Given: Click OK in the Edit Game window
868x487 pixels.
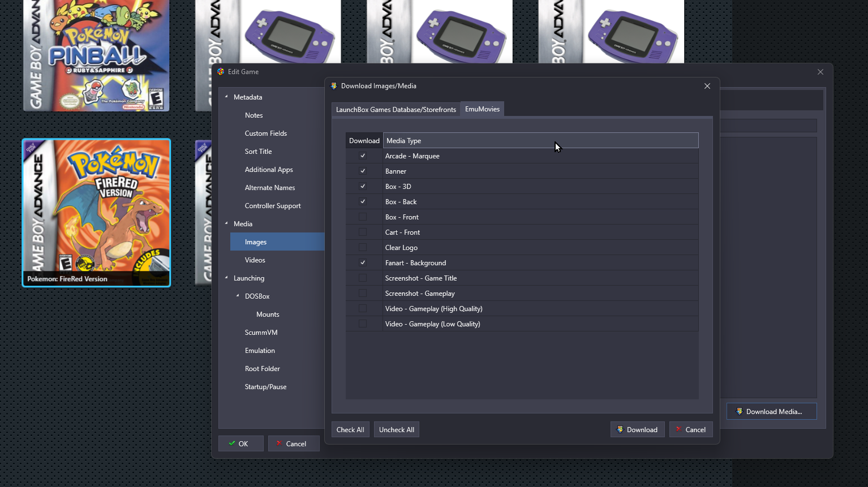Looking at the screenshot, I should pos(241,443).
